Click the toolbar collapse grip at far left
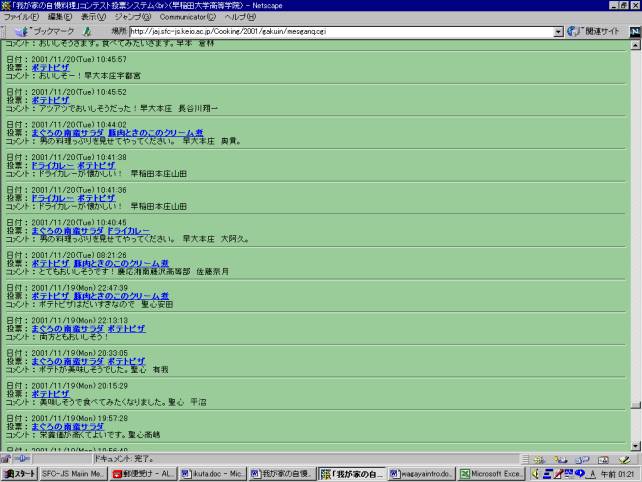Screen dimensions: 642x482 [3, 31]
